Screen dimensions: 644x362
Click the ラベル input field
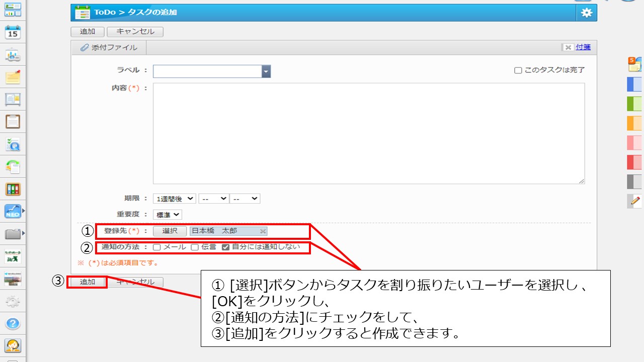(x=207, y=71)
